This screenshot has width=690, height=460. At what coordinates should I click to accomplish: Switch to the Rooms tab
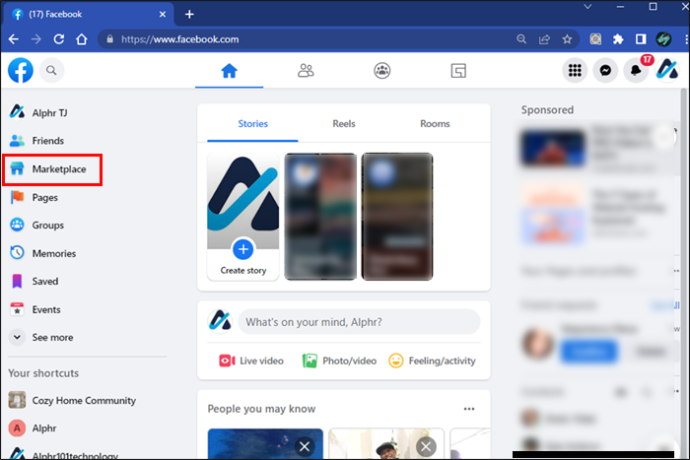(435, 124)
